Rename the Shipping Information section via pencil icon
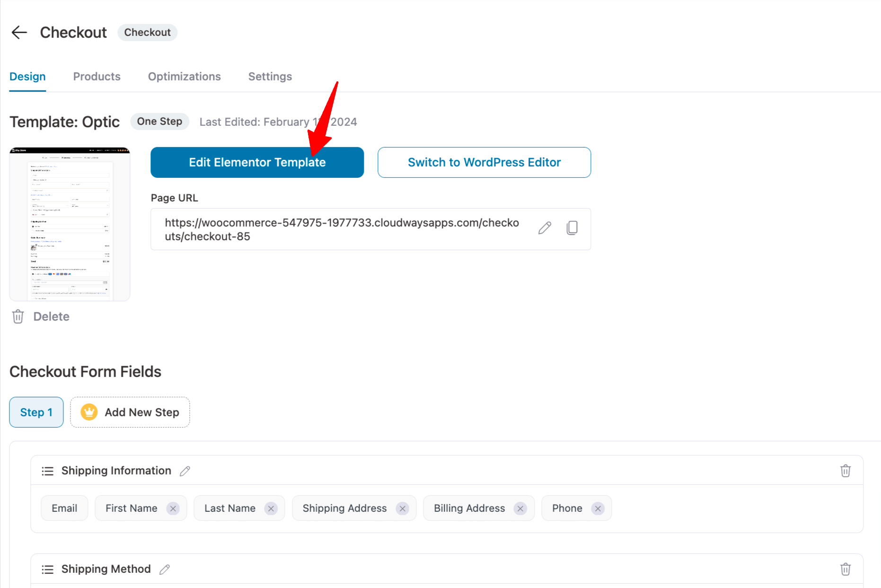Viewport: 881px width, 588px height. tap(185, 471)
